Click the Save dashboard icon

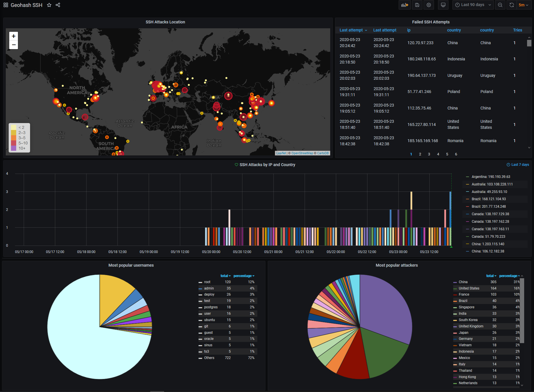[x=417, y=5]
